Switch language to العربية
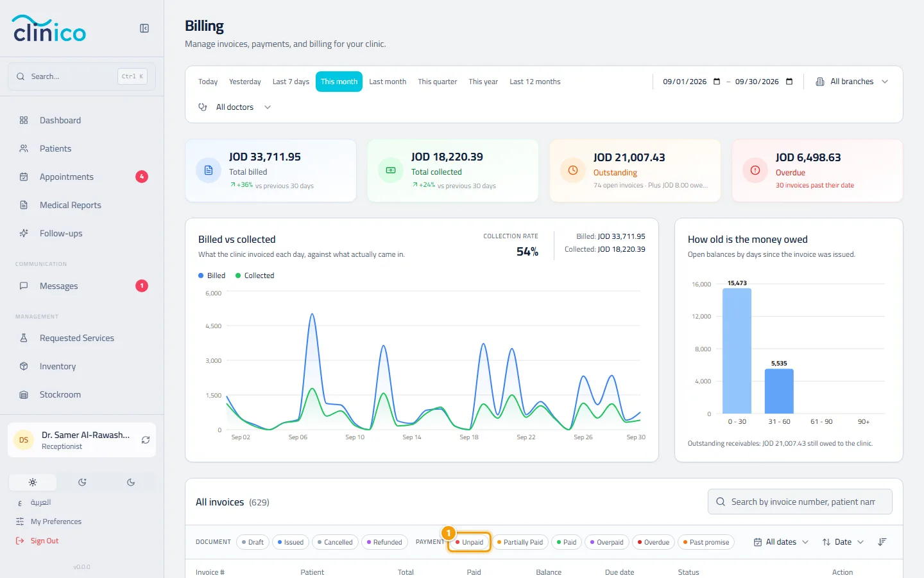This screenshot has height=578, width=924. (40, 502)
